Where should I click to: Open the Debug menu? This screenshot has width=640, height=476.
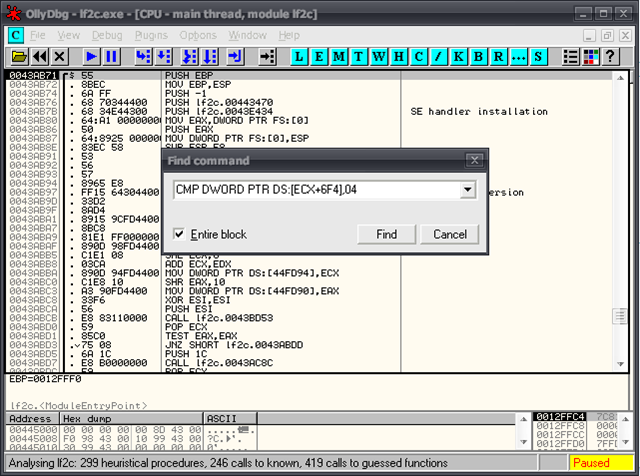click(107, 36)
